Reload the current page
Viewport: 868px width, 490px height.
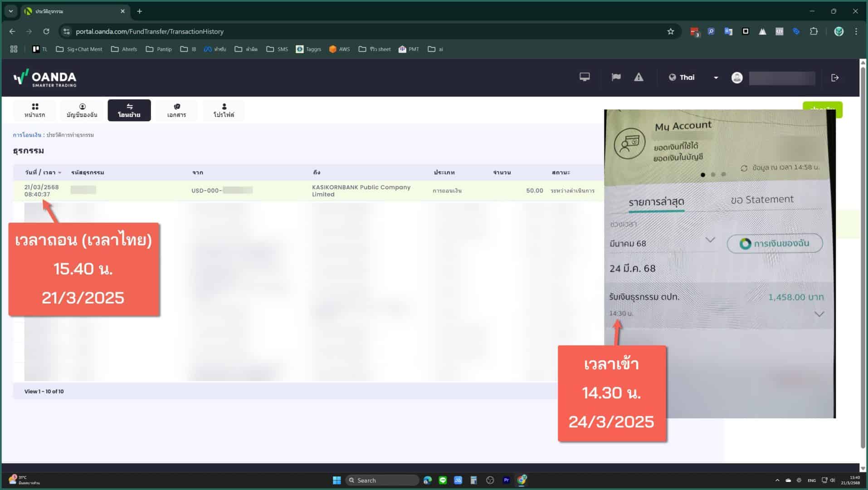click(x=46, y=31)
